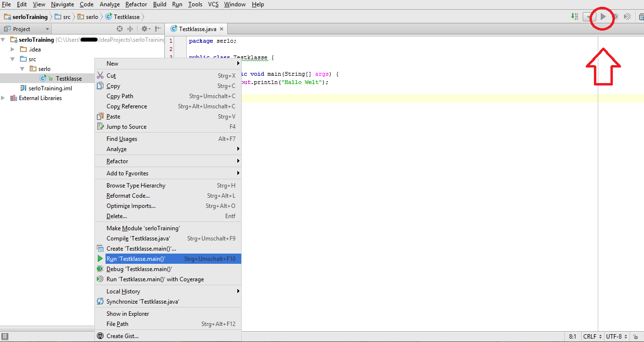Click the Run with Coverage toolbar icon
The height and width of the screenshot is (342, 644).
(628, 17)
